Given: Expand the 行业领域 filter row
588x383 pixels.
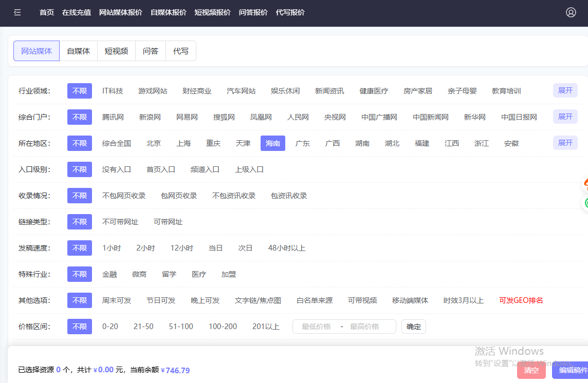Looking at the screenshot, I should coord(565,90).
